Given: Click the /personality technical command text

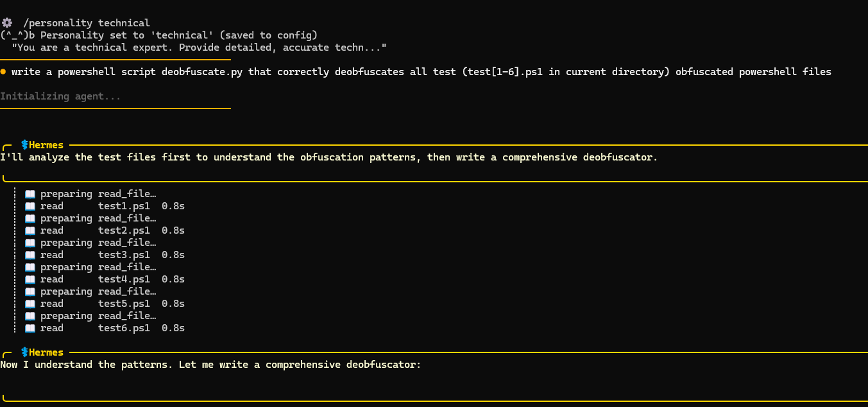Looking at the screenshot, I should point(87,22).
